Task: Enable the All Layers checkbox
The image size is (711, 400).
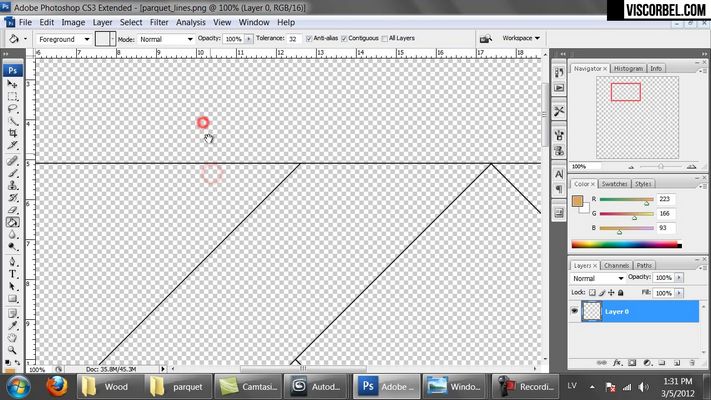Action: click(x=385, y=39)
